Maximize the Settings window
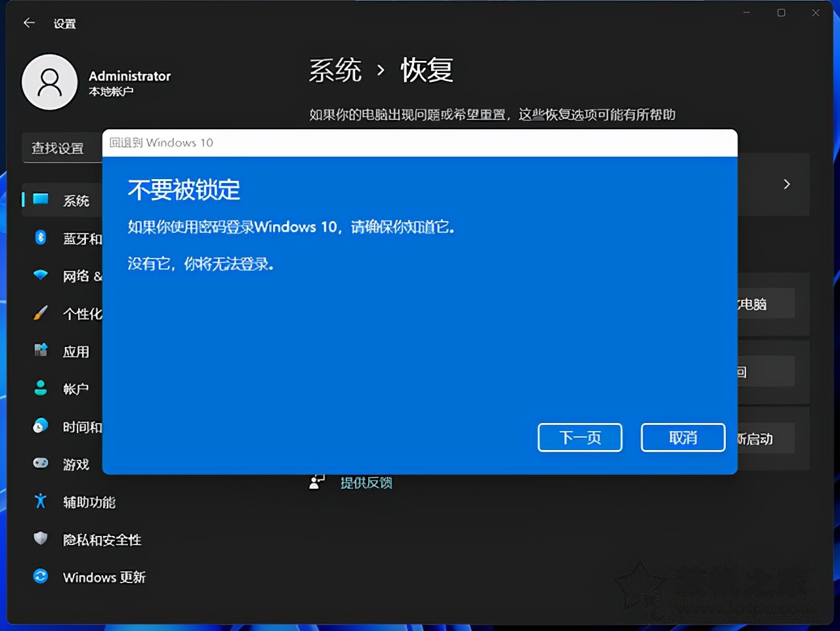This screenshot has height=631, width=840. 781,12
